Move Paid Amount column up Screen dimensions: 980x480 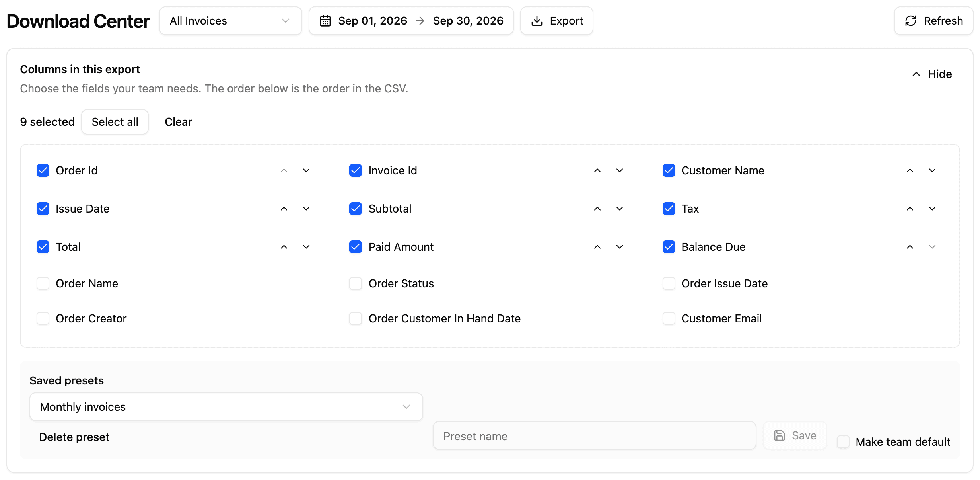click(x=597, y=247)
